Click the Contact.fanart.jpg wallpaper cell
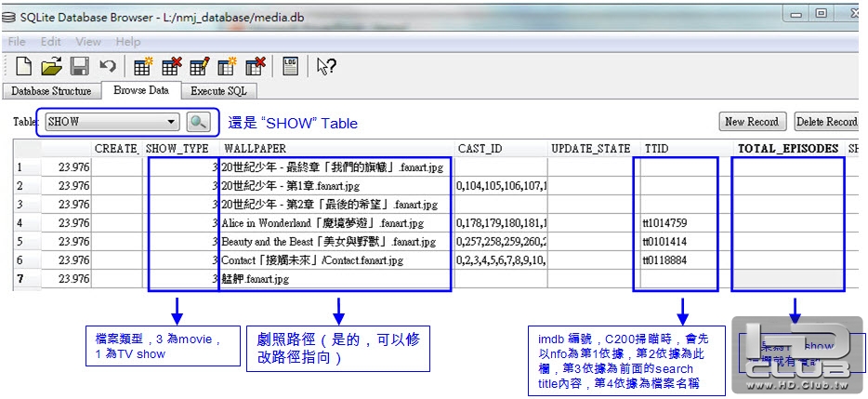 (336, 259)
